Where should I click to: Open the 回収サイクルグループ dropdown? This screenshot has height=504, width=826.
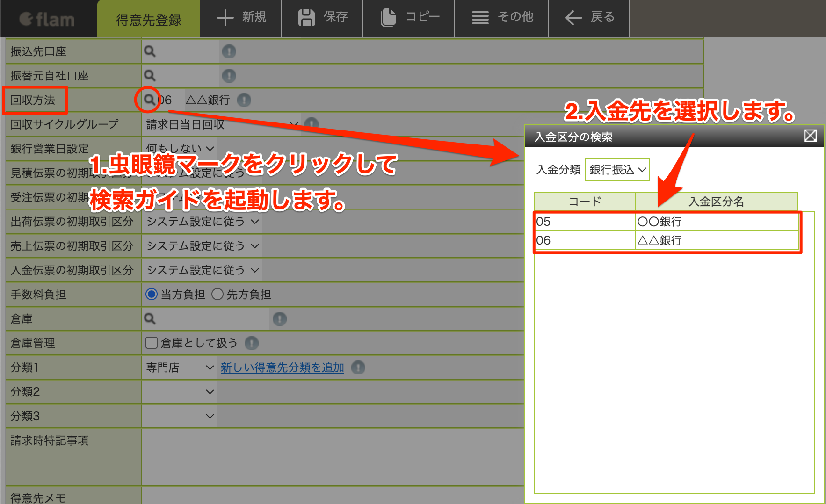222,124
